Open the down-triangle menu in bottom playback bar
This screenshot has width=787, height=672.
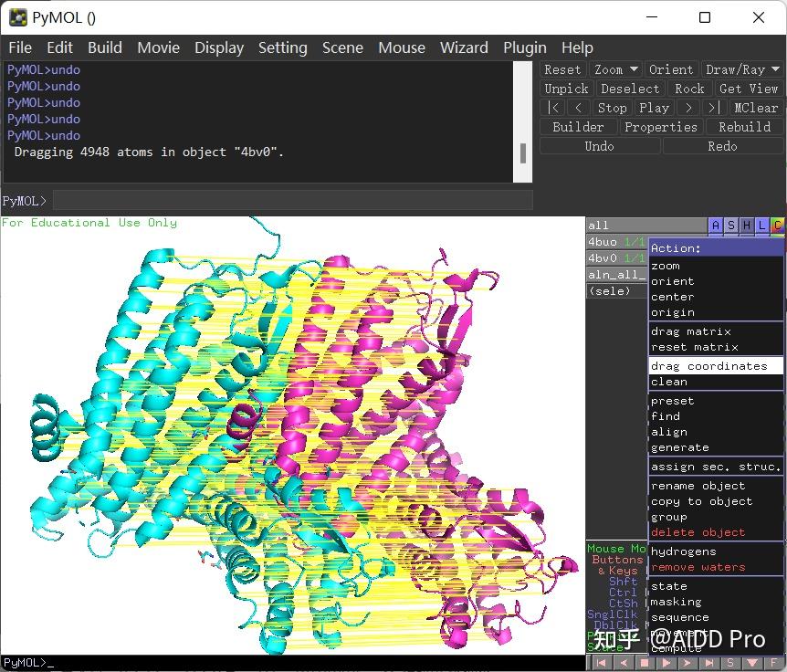point(752,663)
